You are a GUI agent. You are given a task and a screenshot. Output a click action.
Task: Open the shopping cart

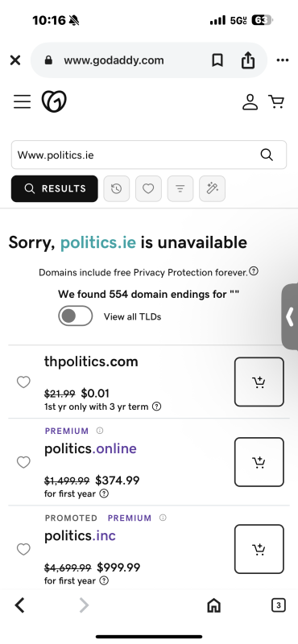click(276, 102)
